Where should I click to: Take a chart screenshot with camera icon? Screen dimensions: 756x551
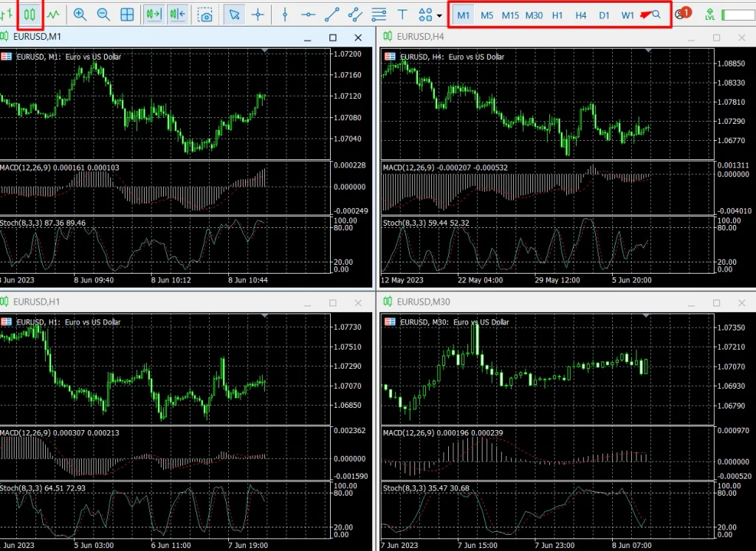205,15
